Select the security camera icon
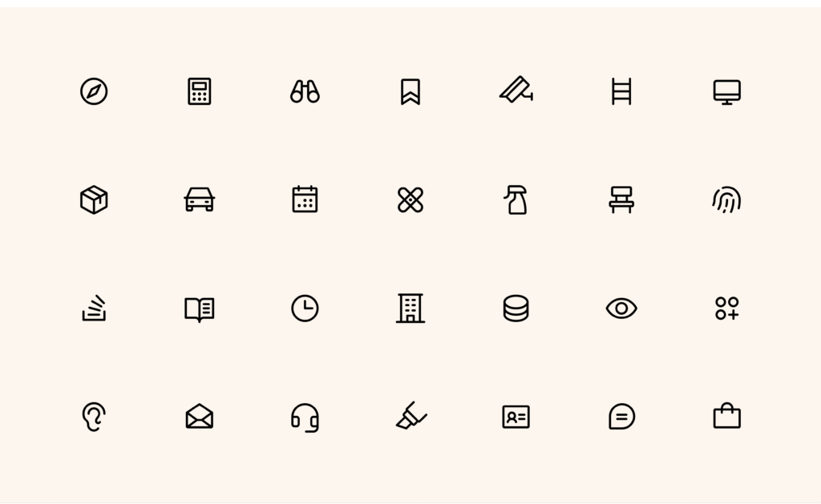The height and width of the screenshot is (504, 821). (x=516, y=90)
